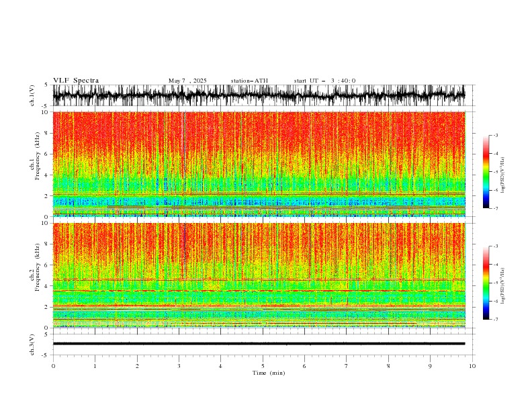Click the 7 minute tick on time axis
532x411 pixels.
(347, 366)
